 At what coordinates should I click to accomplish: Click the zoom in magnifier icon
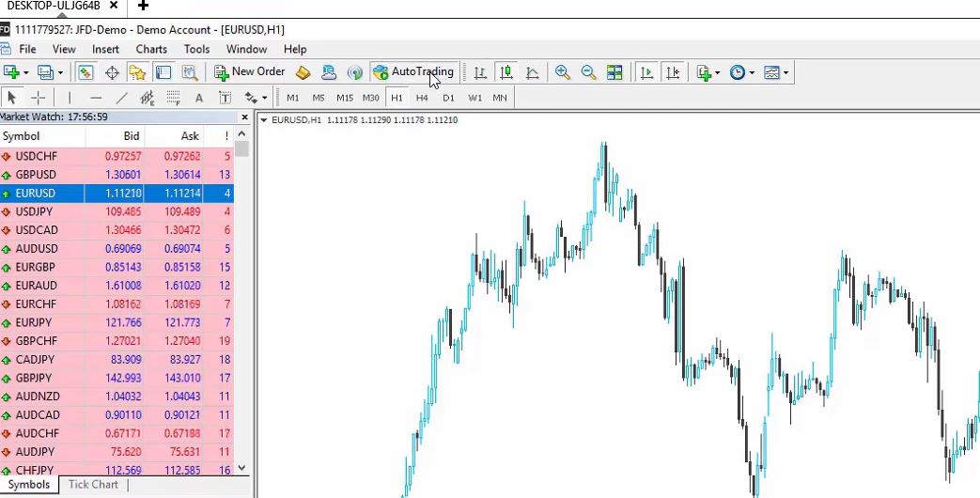(563, 72)
